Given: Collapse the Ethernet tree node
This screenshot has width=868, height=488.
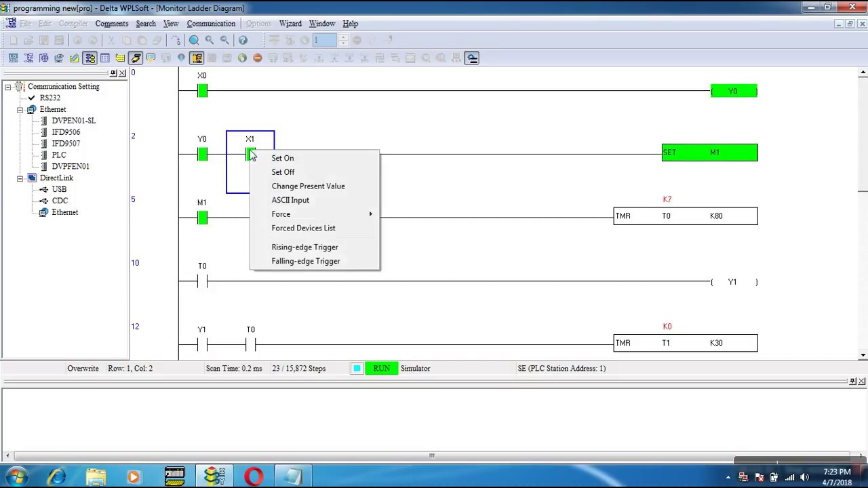Looking at the screenshot, I should tap(20, 109).
